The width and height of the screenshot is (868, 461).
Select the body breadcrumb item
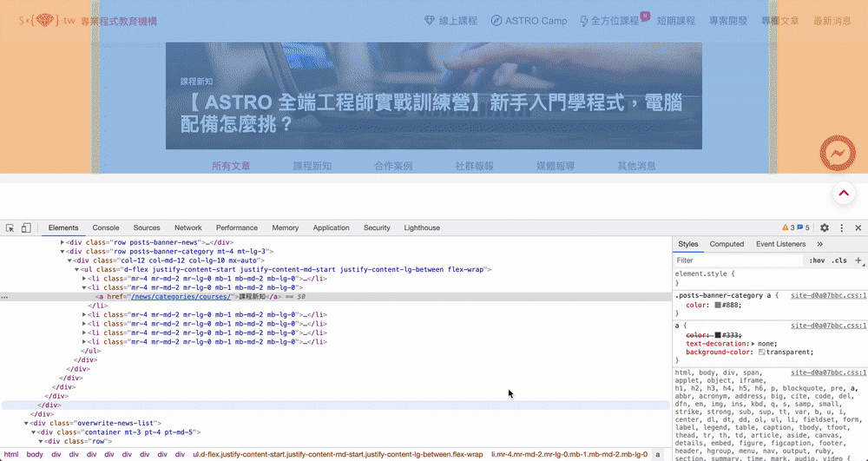tap(35, 454)
